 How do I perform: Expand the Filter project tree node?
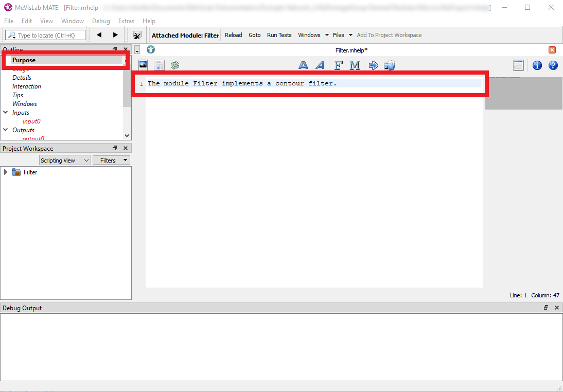coord(6,172)
